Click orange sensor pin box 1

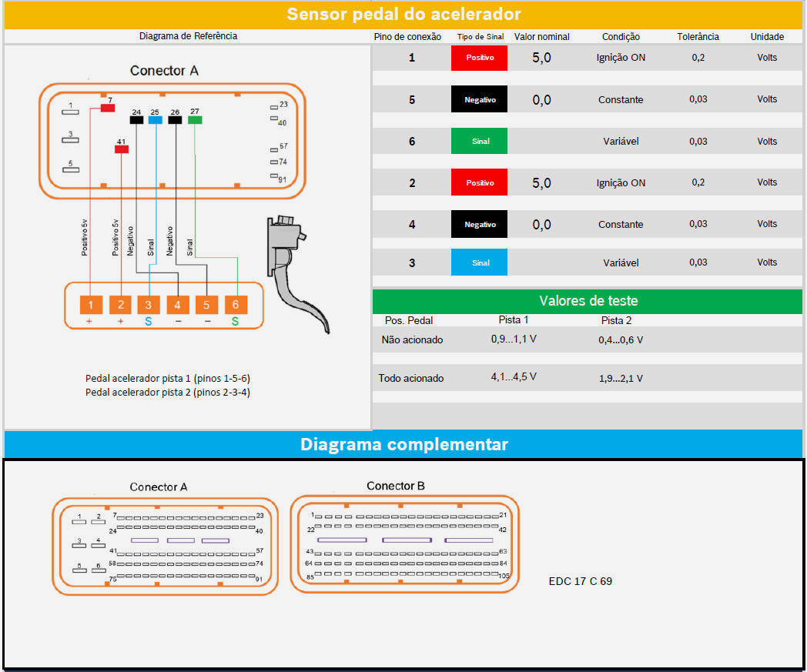(x=90, y=305)
